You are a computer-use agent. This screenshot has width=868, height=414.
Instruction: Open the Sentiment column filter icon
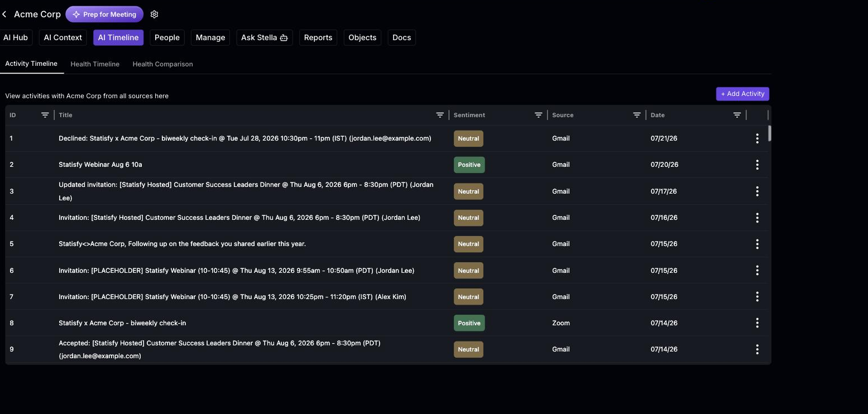click(x=538, y=115)
